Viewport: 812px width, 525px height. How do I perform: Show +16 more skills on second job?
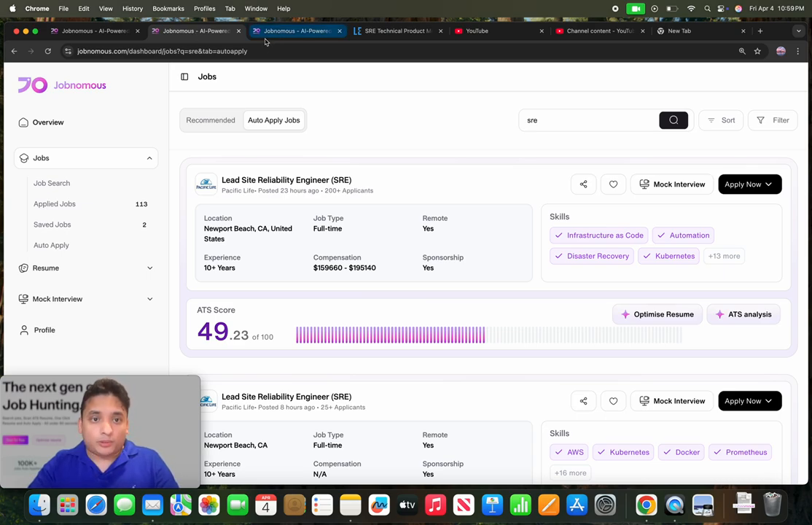pyautogui.click(x=570, y=472)
